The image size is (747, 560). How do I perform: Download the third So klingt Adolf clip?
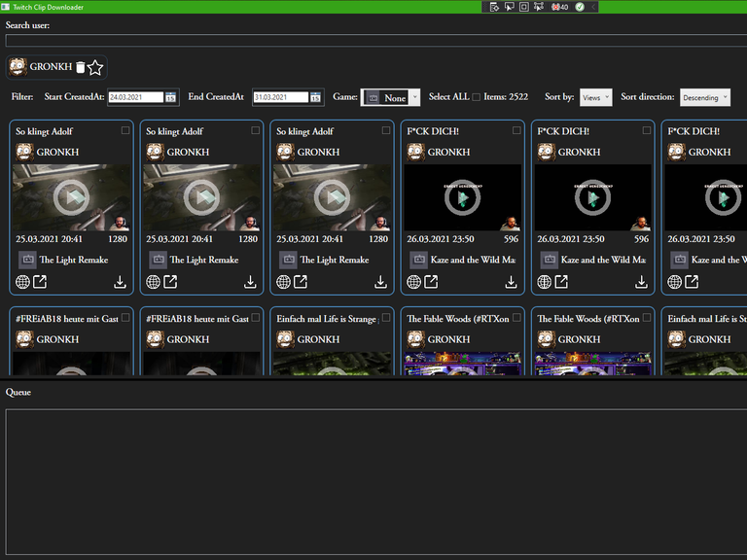pos(380,282)
